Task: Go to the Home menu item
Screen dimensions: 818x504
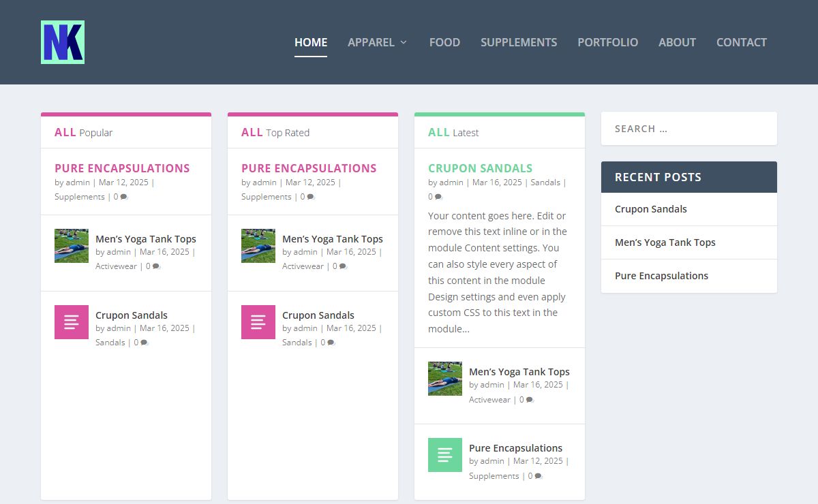Action: (x=311, y=42)
